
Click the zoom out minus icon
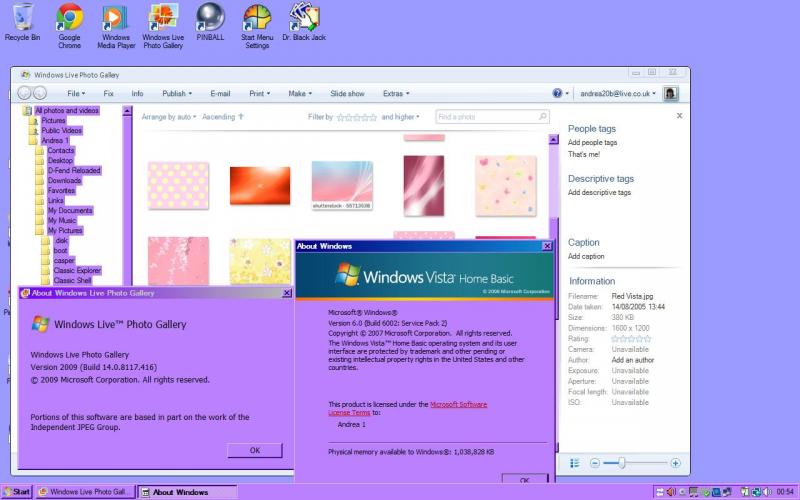[x=594, y=463]
